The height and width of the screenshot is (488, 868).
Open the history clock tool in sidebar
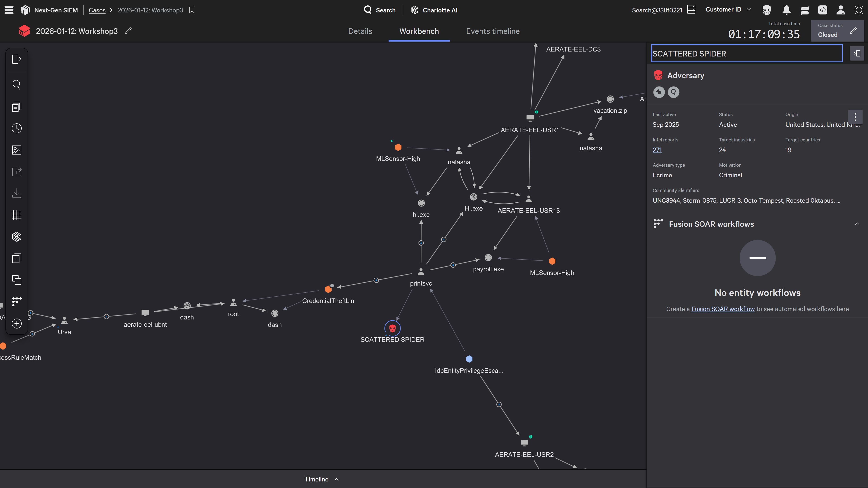click(17, 128)
